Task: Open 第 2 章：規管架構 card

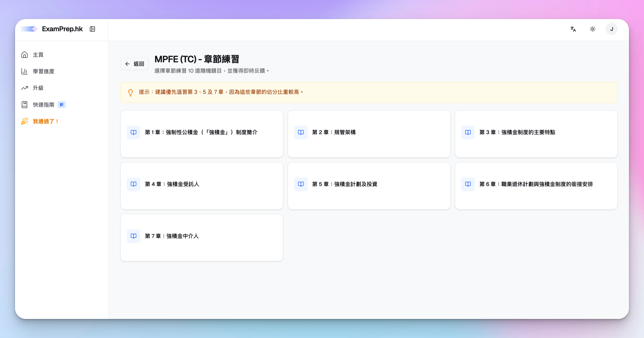Action: pos(369,134)
